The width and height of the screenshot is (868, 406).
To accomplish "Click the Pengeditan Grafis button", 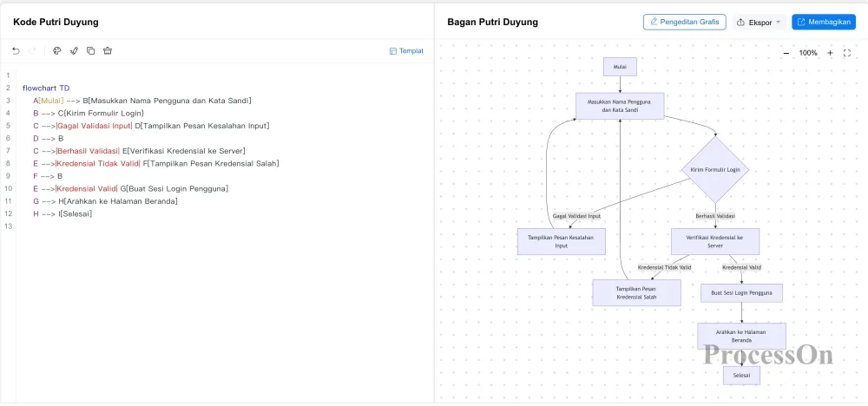I will 684,23.
